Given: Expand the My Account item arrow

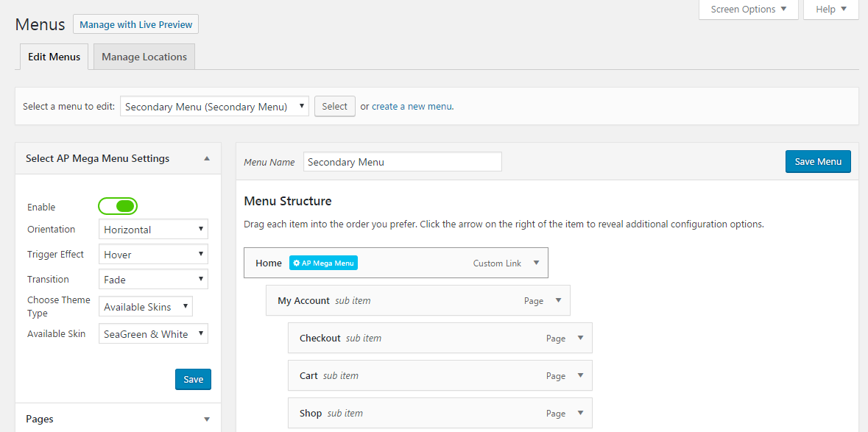Looking at the screenshot, I should pyautogui.click(x=558, y=300).
